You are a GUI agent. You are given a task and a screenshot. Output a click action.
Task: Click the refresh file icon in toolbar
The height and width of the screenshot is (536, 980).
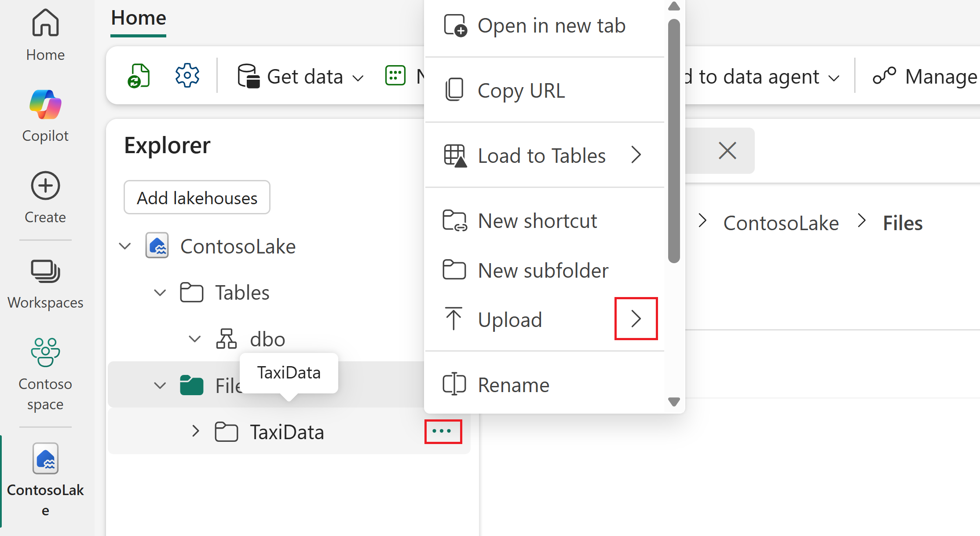[x=139, y=76]
